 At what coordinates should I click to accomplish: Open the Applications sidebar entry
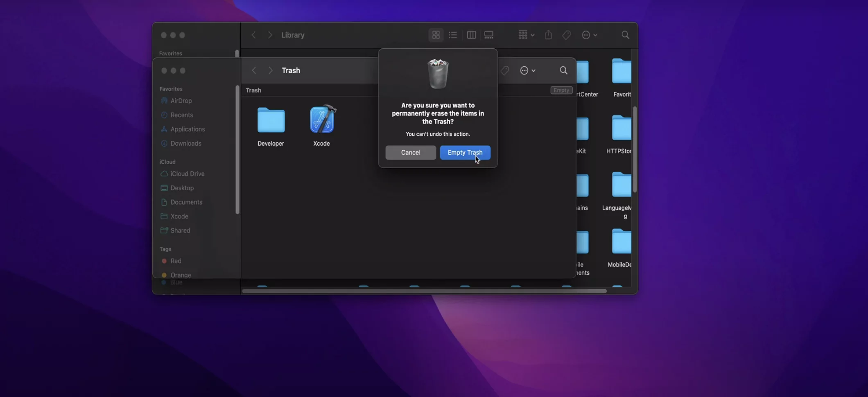click(188, 129)
